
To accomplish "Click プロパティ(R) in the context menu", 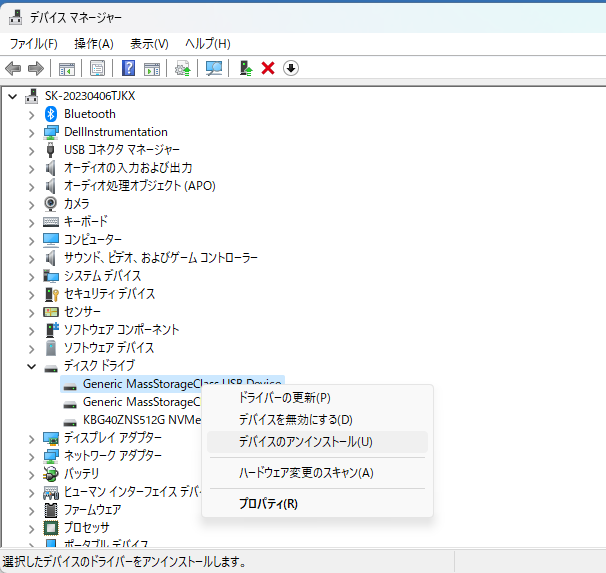I will click(267, 504).
